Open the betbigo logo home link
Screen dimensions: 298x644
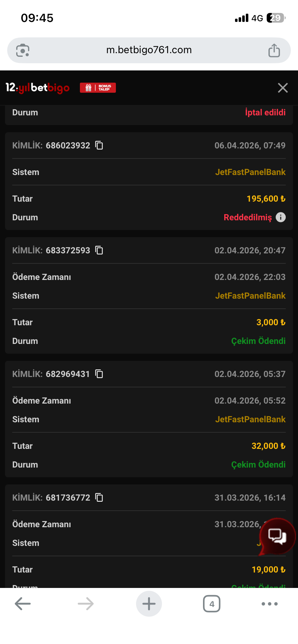[38, 88]
